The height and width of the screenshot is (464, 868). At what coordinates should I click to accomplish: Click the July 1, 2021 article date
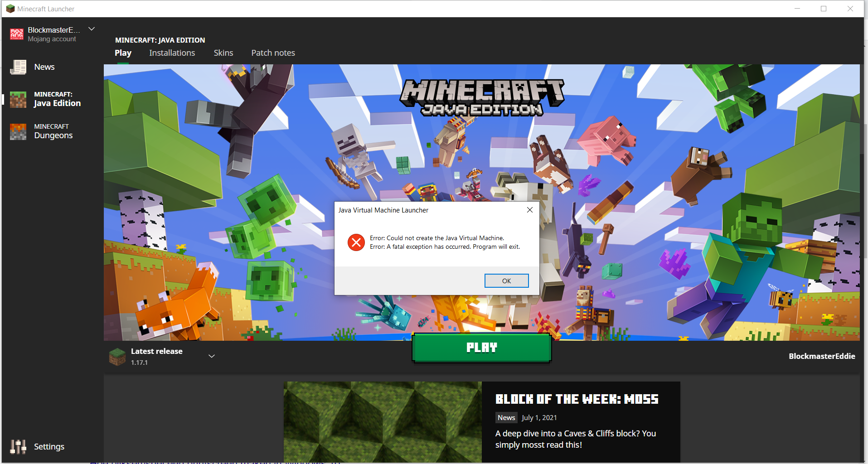pyautogui.click(x=539, y=418)
